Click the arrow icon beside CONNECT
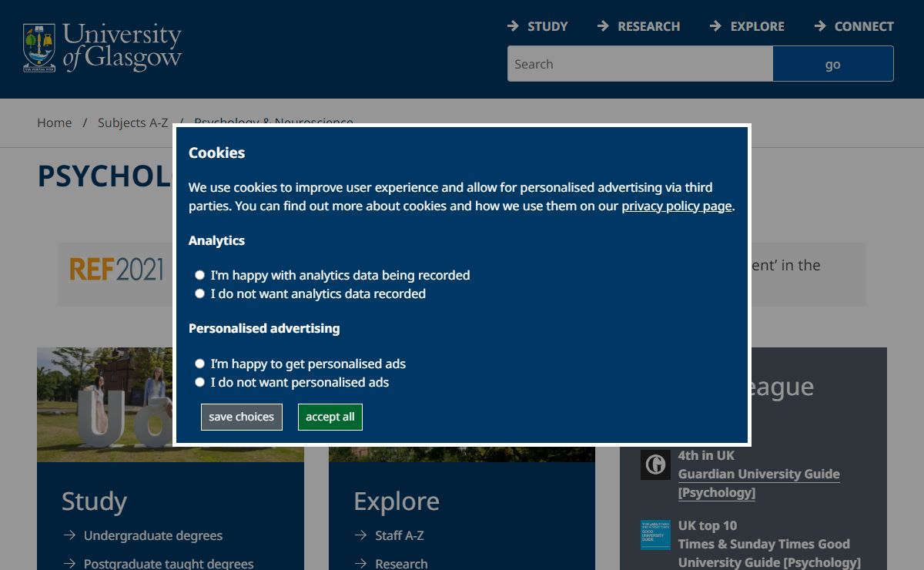 pos(821,26)
